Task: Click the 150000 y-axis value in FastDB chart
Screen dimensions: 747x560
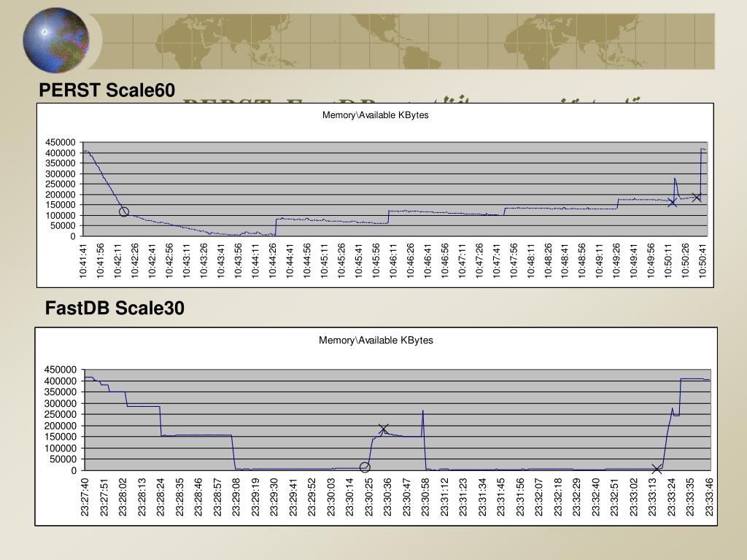Action: point(61,437)
